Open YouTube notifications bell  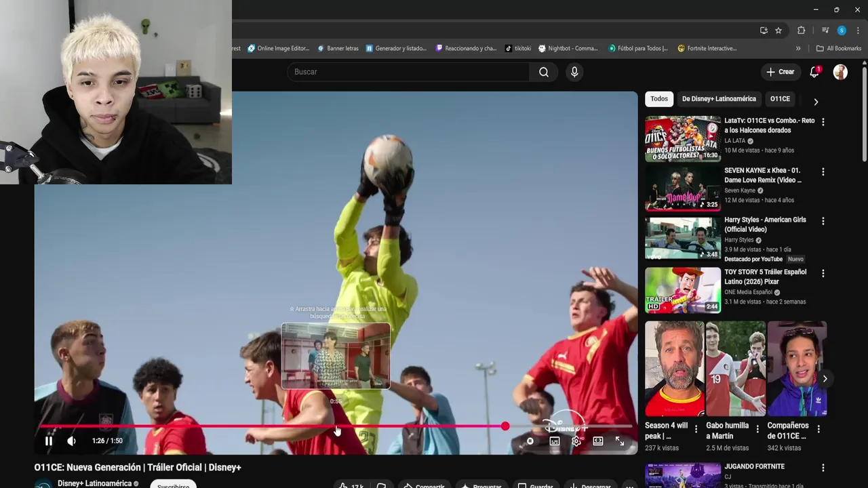(814, 72)
